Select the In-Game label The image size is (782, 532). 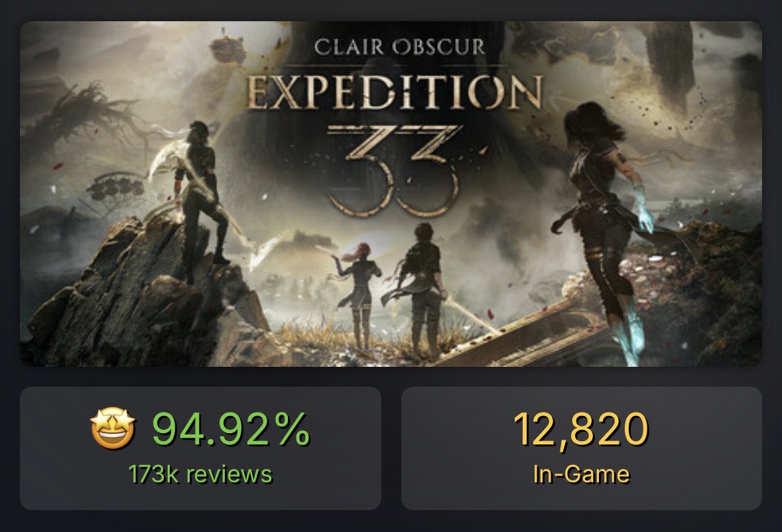pyautogui.click(x=581, y=474)
